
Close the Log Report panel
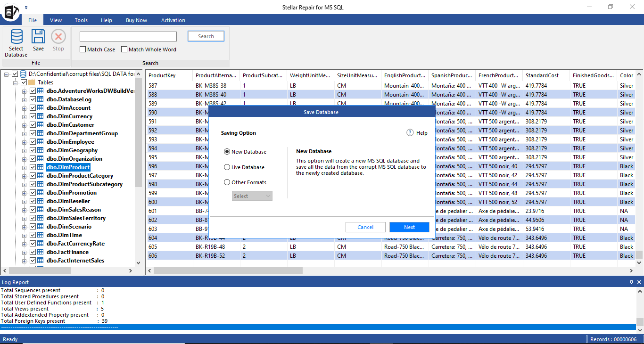(639, 282)
